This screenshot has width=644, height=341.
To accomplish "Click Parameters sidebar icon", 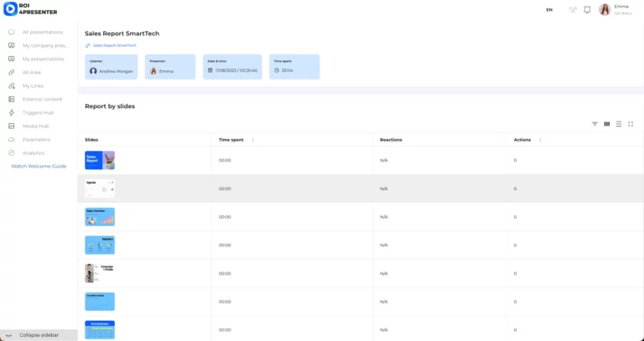I will (12, 140).
